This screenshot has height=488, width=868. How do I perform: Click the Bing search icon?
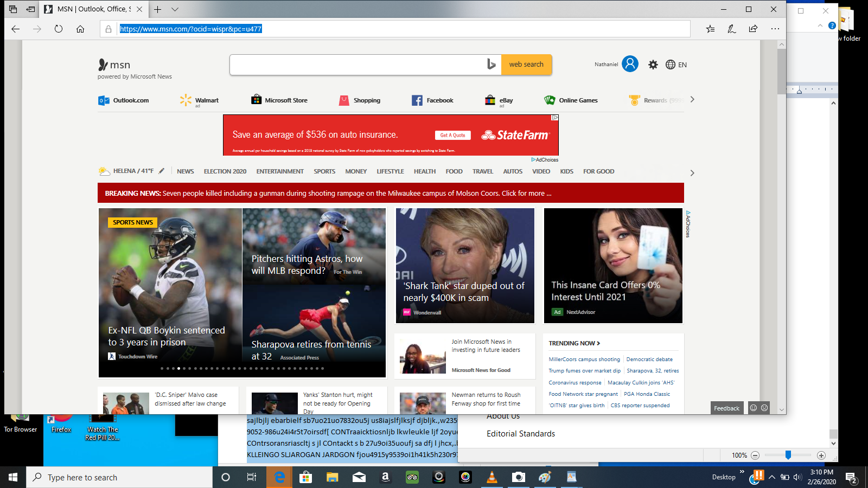491,65
